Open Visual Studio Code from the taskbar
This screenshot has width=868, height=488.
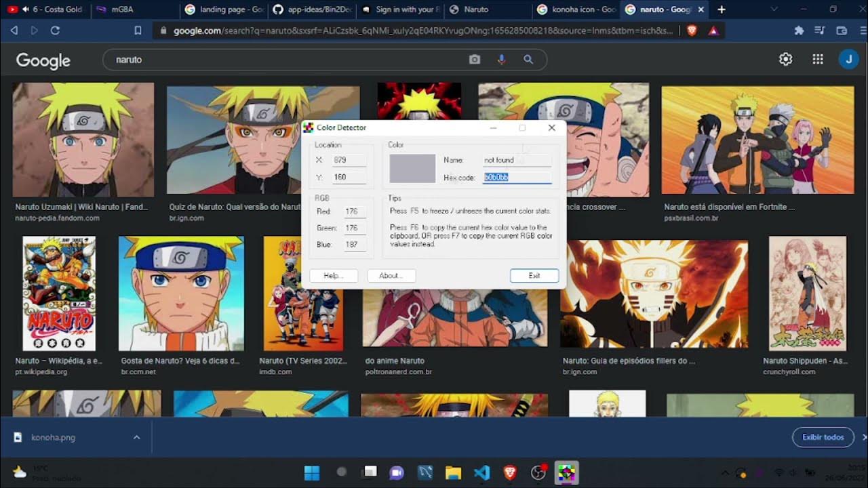[481, 472]
